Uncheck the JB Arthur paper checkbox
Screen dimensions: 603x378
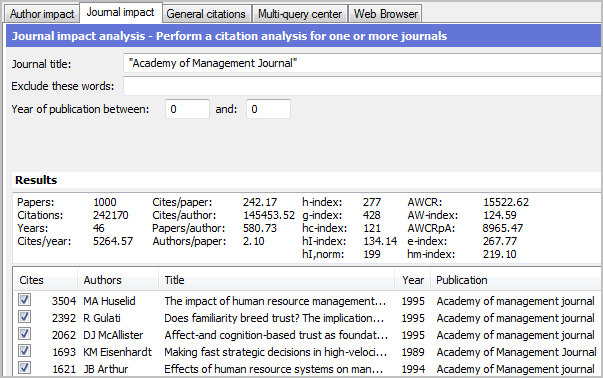[x=25, y=368]
